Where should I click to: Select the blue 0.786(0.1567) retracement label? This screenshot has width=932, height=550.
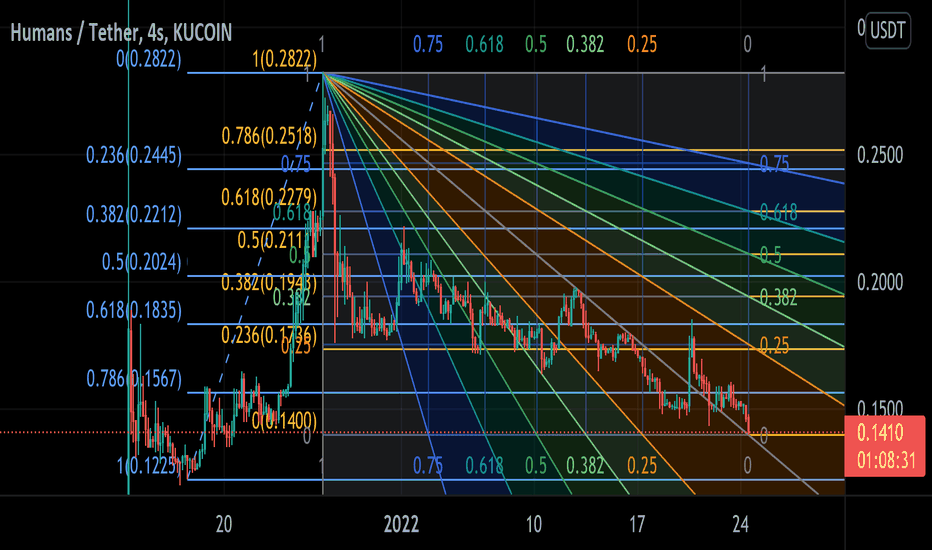134,378
